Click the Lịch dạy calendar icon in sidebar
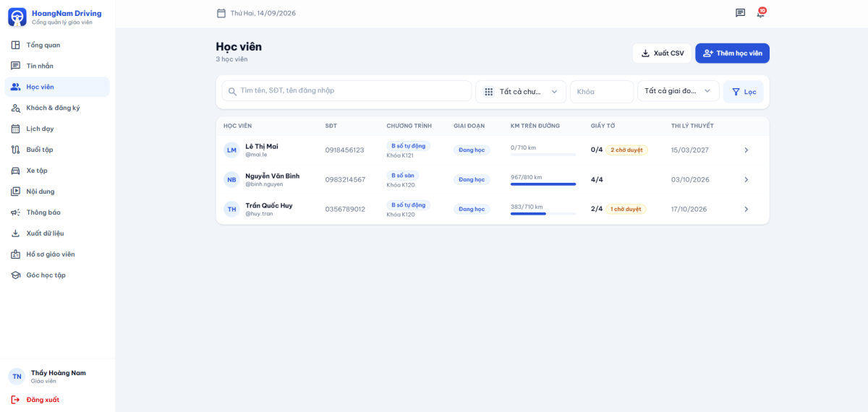Image resolution: width=868 pixels, height=412 pixels. [x=15, y=129]
